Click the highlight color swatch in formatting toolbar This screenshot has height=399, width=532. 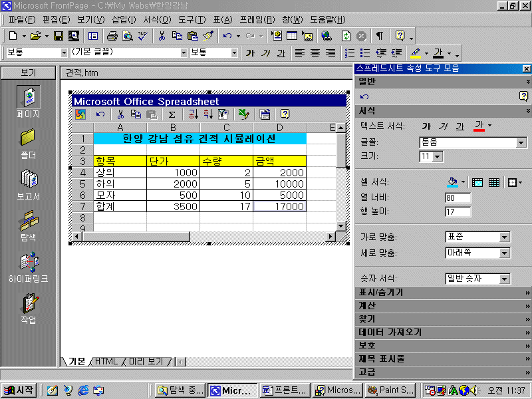point(416,53)
